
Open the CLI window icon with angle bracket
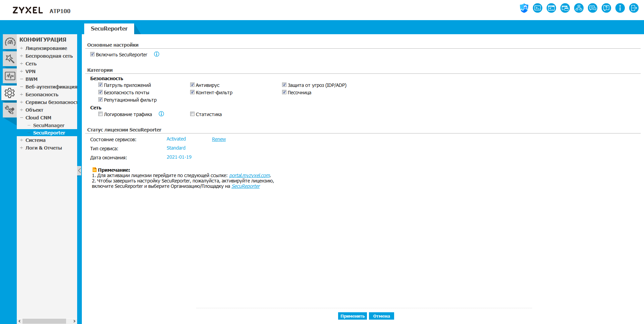tap(551, 8)
